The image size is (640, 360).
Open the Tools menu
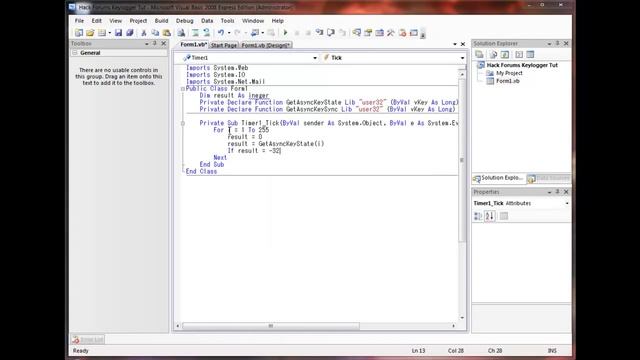coord(227,20)
